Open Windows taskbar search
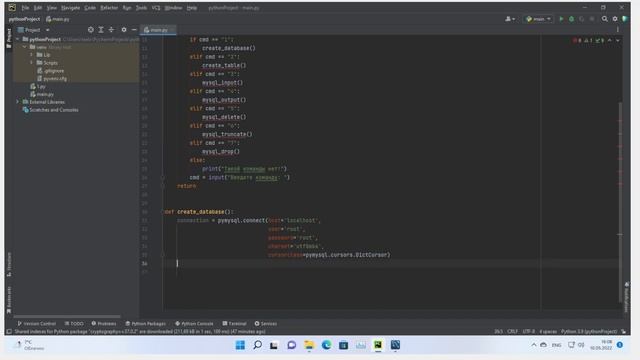The width and height of the screenshot is (640, 360). click(x=257, y=345)
